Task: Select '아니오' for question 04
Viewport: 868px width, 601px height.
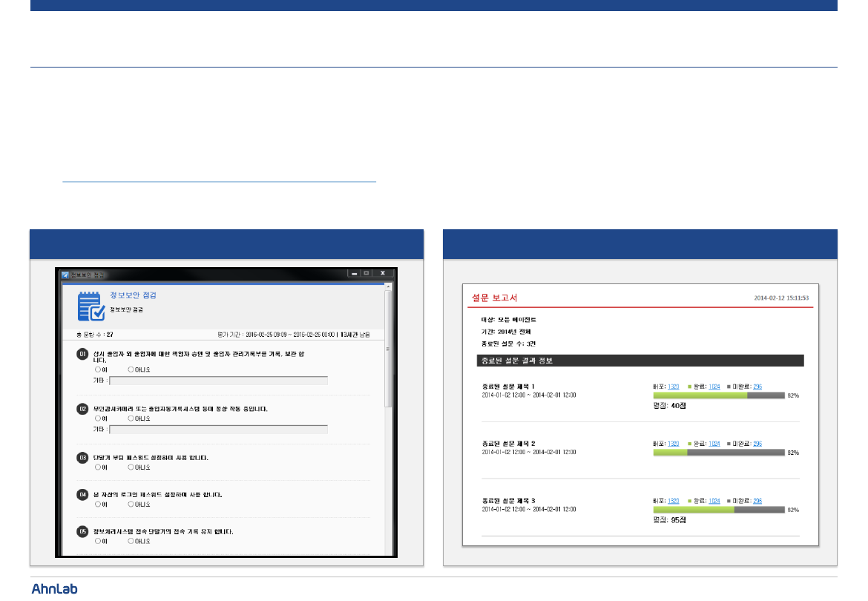Action: tap(131, 505)
